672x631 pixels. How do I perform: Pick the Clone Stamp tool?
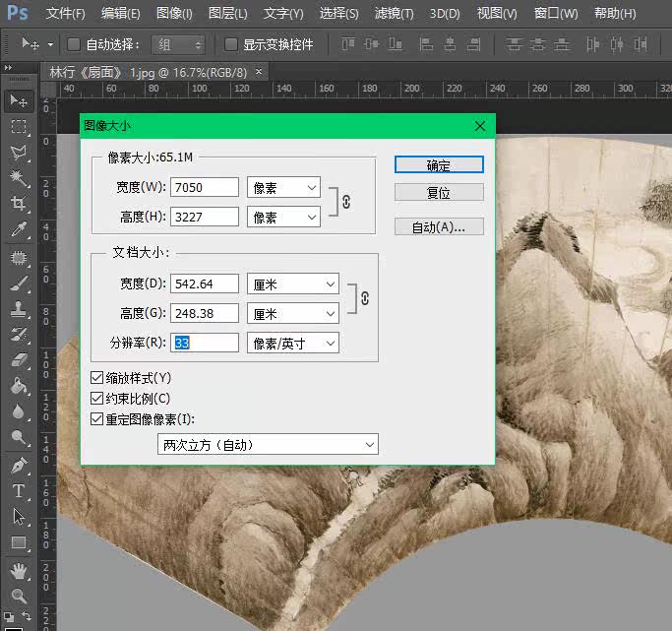click(19, 309)
